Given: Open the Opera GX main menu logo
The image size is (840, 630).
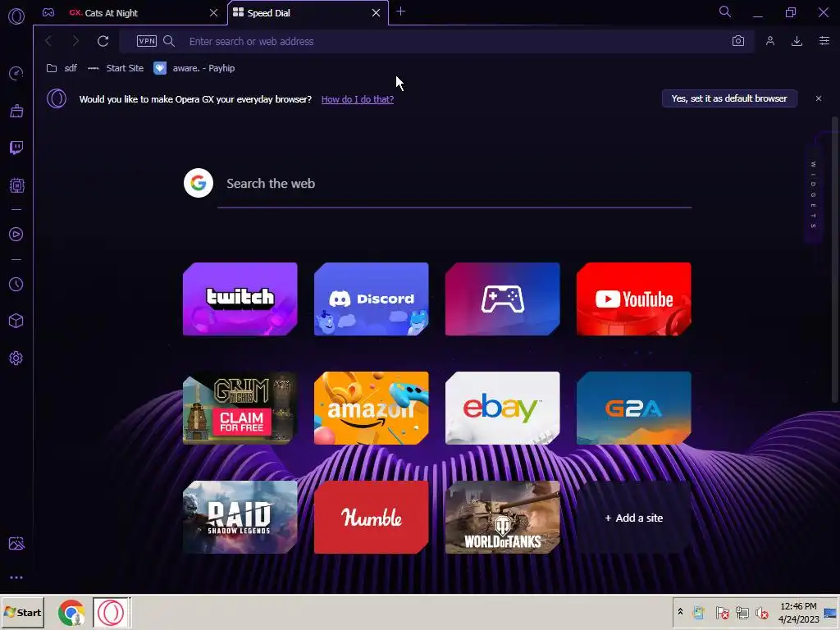Looking at the screenshot, I should pyautogui.click(x=16, y=16).
